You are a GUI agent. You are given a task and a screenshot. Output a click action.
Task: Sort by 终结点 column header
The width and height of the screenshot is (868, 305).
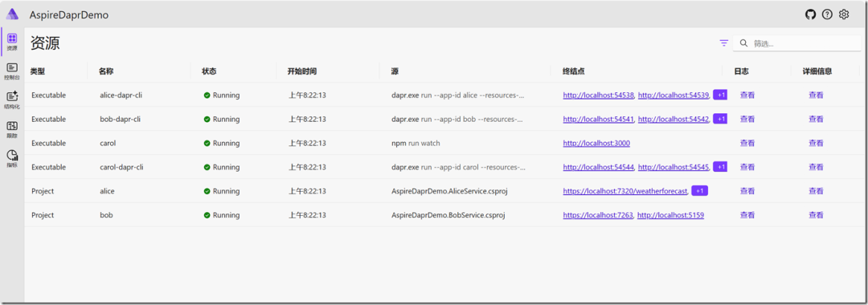tap(574, 71)
